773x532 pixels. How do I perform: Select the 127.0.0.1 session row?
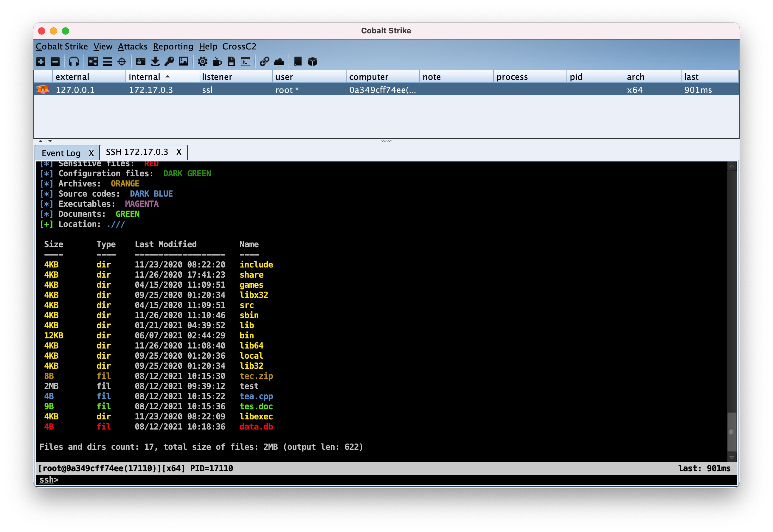(75, 90)
